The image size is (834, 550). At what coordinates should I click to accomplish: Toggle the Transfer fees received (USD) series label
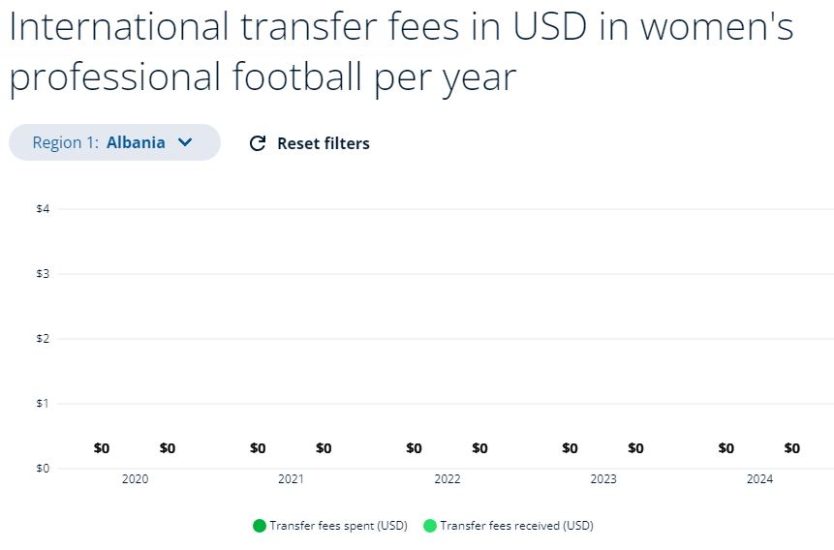click(516, 525)
